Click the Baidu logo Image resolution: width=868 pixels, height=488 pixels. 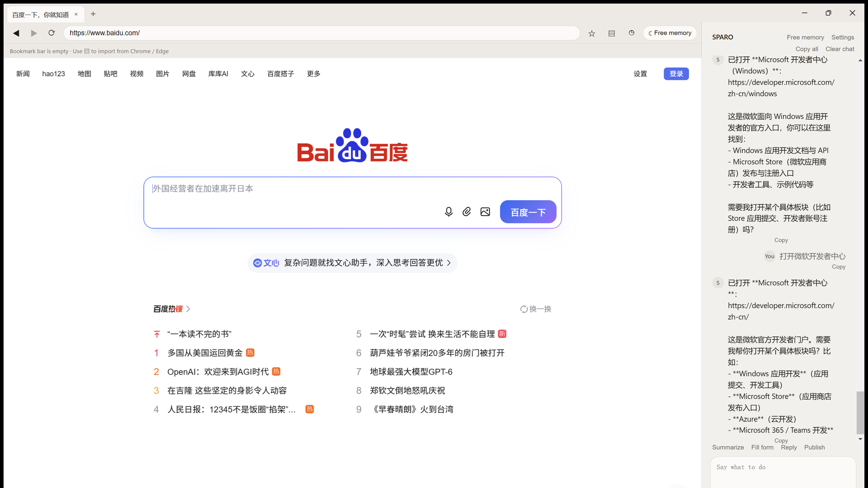click(x=352, y=145)
